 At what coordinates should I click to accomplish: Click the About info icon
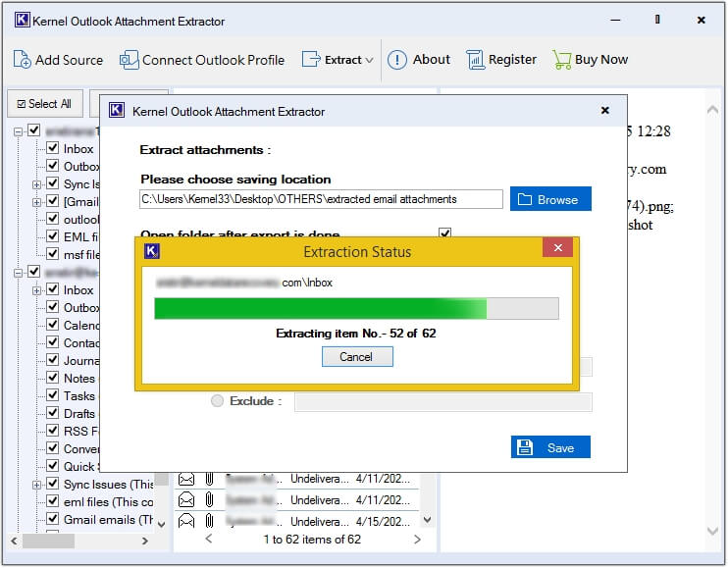click(x=397, y=60)
